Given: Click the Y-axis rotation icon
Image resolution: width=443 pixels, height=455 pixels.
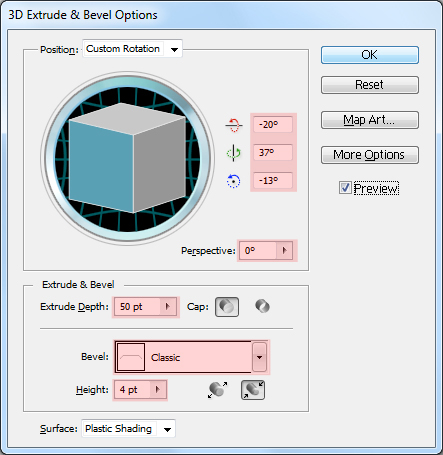Looking at the screenshot, I should point(233,153).
